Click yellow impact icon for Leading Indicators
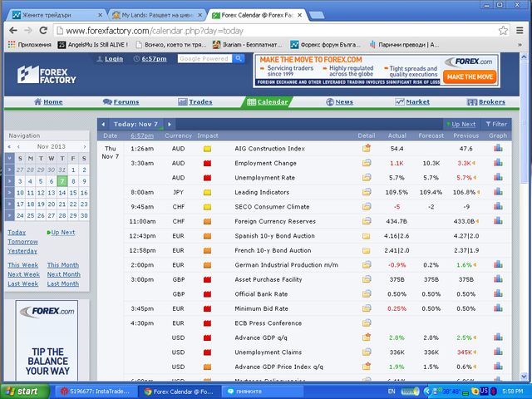 click(x=207, y=192)
